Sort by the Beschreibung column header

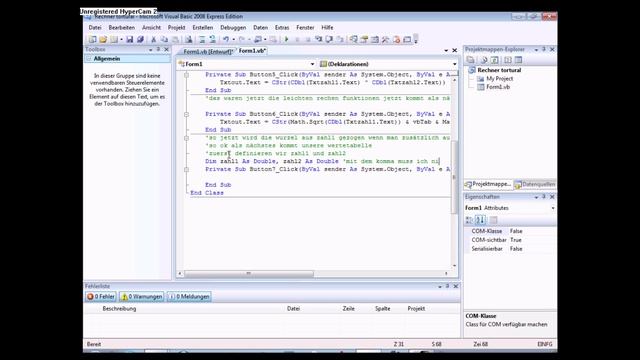click(119, 309)
